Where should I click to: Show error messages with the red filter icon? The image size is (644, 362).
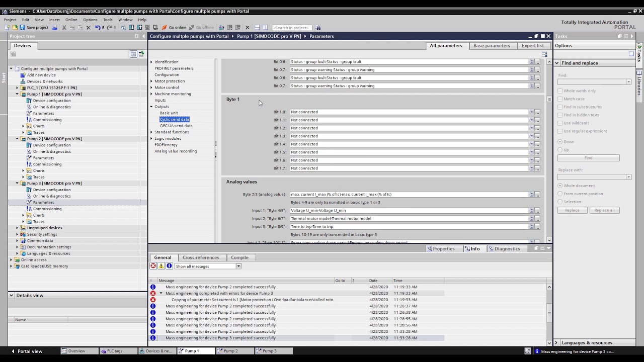coord(153,266)
